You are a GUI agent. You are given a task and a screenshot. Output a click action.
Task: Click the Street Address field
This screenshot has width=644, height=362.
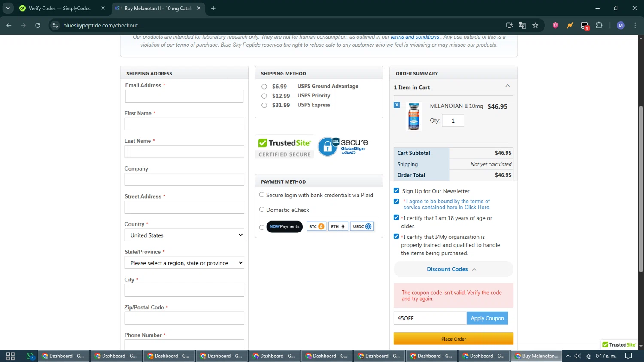184,207
